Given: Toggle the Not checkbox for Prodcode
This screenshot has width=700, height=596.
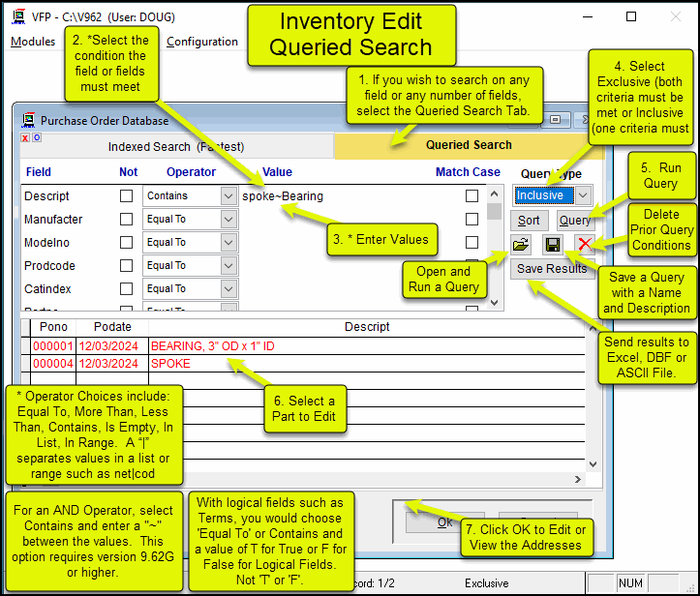Looking at the screenshot, I should point(126,265).
